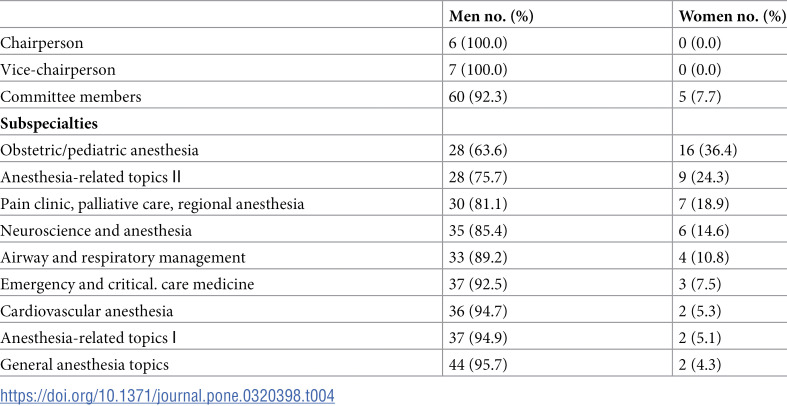Open the doi.org journal.pone.0320398.t004 link

tap(167, 395)
